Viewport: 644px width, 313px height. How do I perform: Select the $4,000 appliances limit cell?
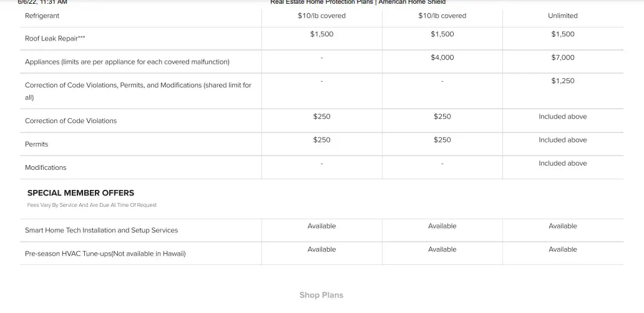point(442,57)
